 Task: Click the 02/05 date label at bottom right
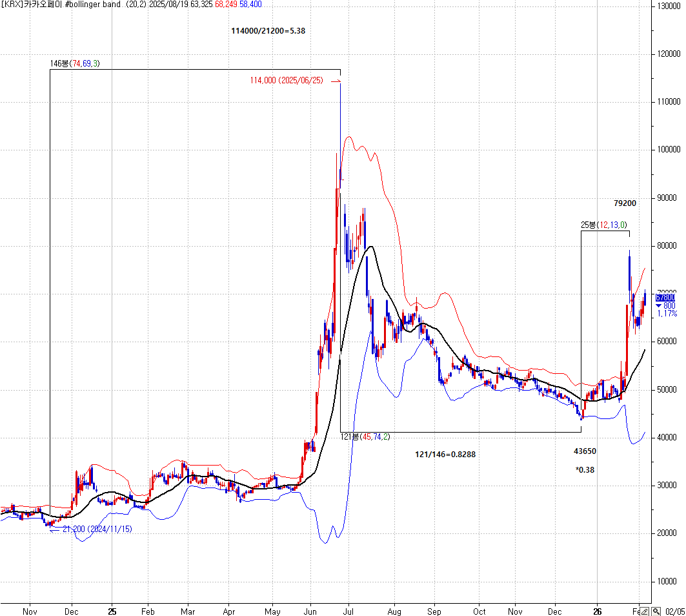(674, 611)
